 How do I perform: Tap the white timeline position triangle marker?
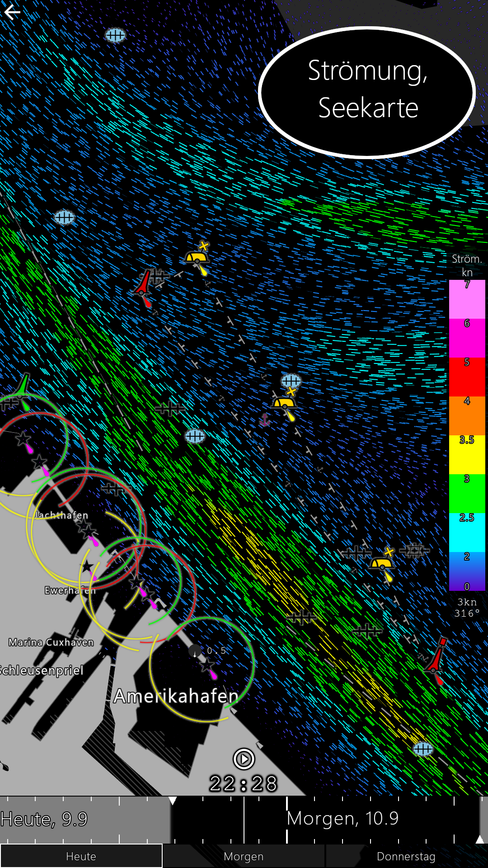[x=173, y=801]
